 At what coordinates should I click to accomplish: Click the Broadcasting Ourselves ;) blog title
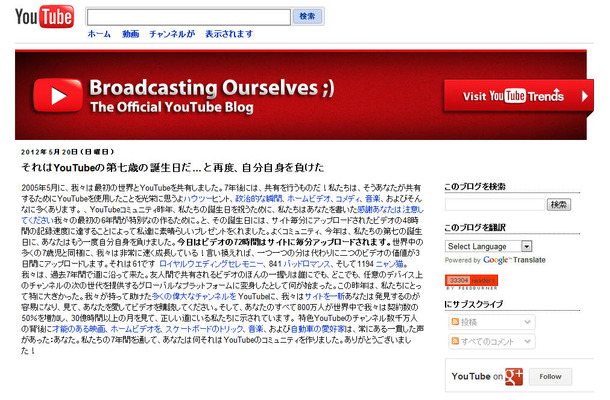pos(212,88)
